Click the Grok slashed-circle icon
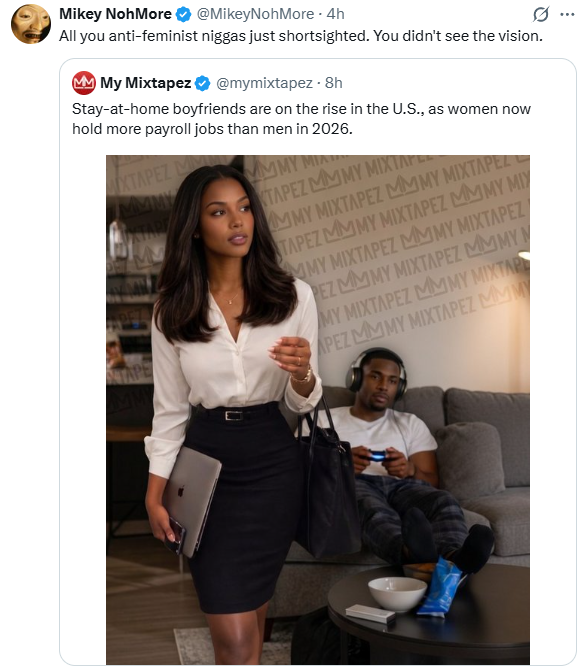The image size is (587, 672). [x=541, y=15]
